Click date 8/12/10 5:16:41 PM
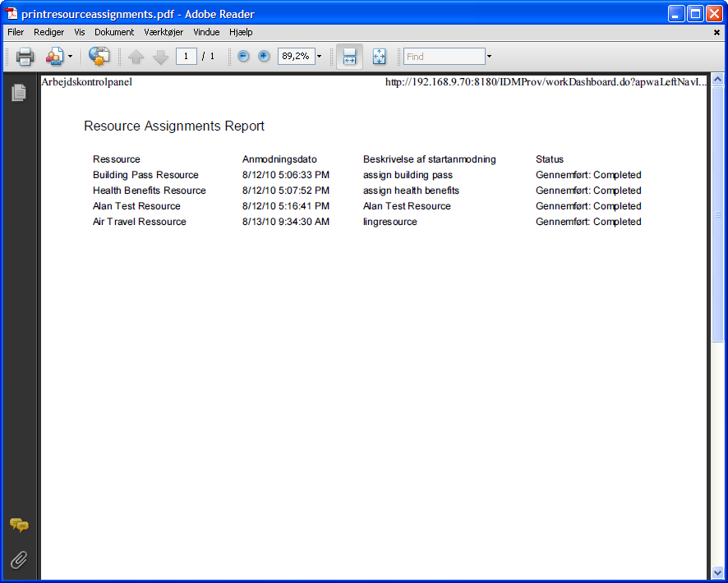Screen dimensions: 728x583 286,206
